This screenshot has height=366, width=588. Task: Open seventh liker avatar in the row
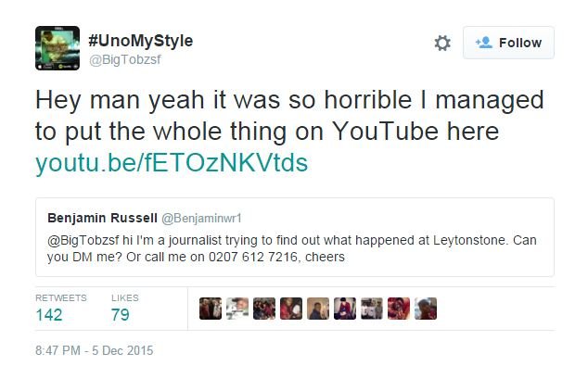(x=372, y=309)
